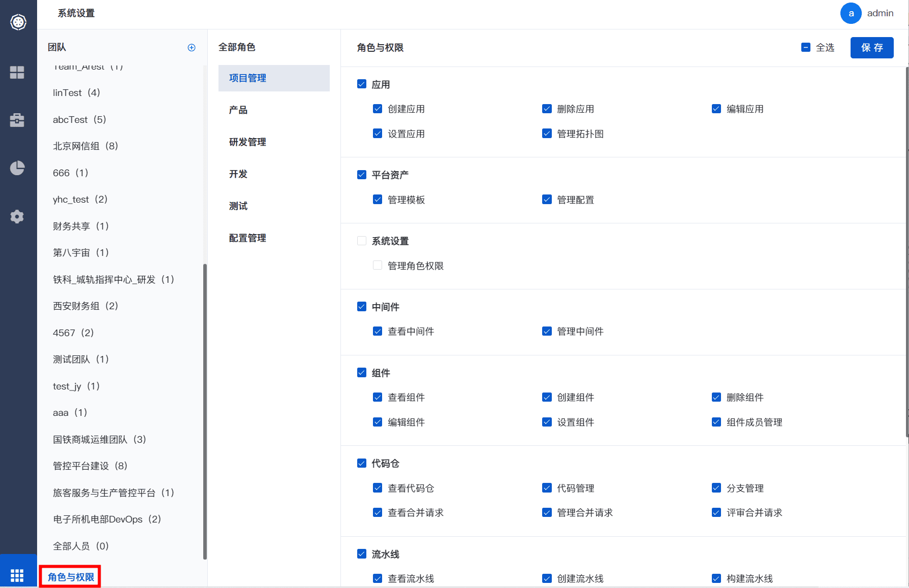Image resolution: width=909 pixels, height=588 pixels.
Task: Uncheck the 代码仓 group checkbox
Action: coord(362,463)
